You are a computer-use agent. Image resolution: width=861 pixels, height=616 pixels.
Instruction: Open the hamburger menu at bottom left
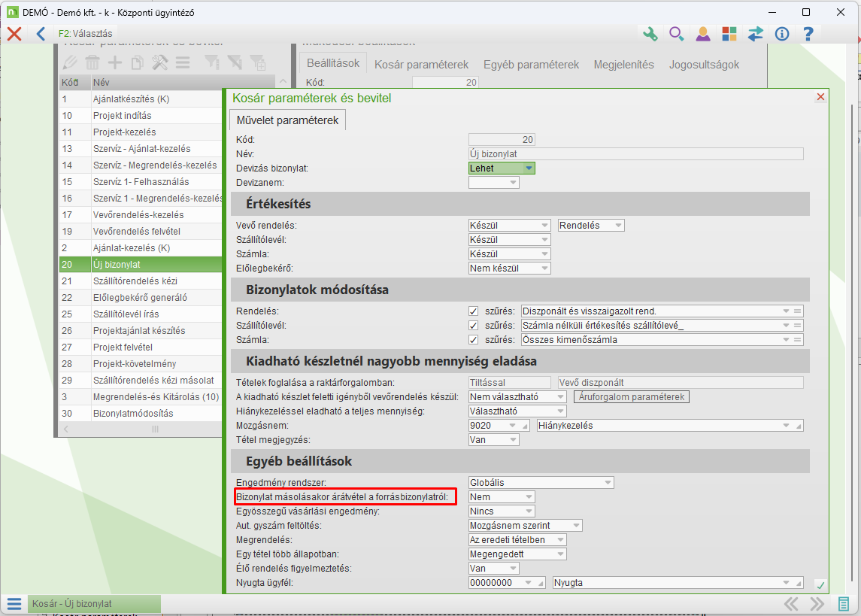(14, 604)
